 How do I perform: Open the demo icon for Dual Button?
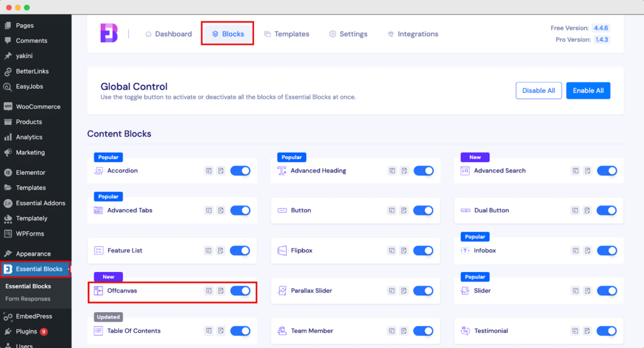pyautogui.click(x=575, y=210)
